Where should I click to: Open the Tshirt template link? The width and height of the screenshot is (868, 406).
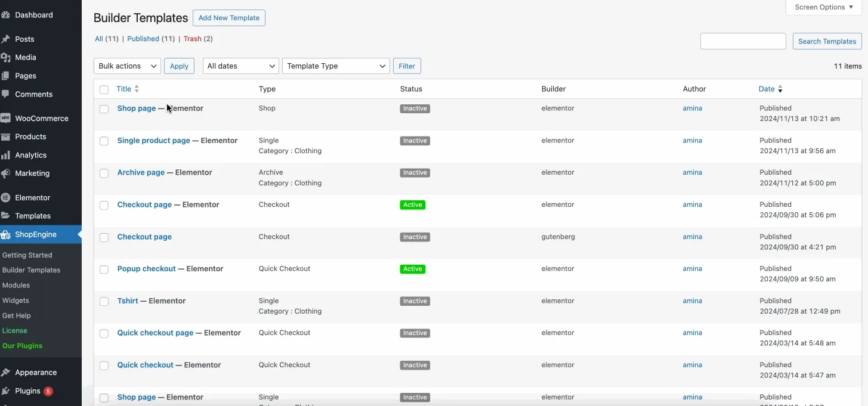click(128, 301)
